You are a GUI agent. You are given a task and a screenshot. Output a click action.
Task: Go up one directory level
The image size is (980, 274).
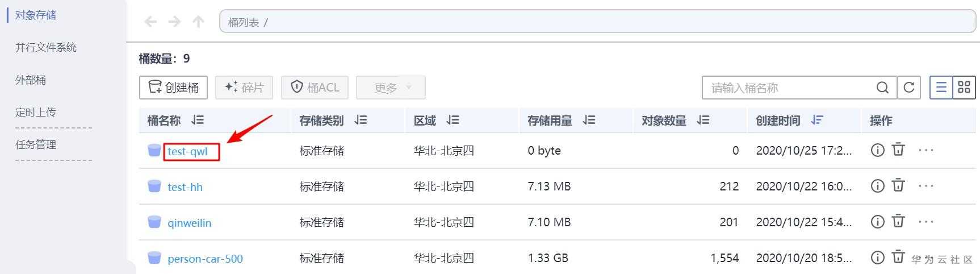[x=198, y=22]
